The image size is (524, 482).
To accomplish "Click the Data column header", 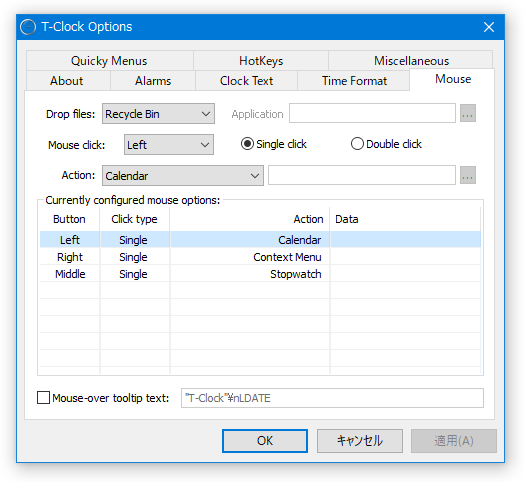I will (x=405, y=219).
